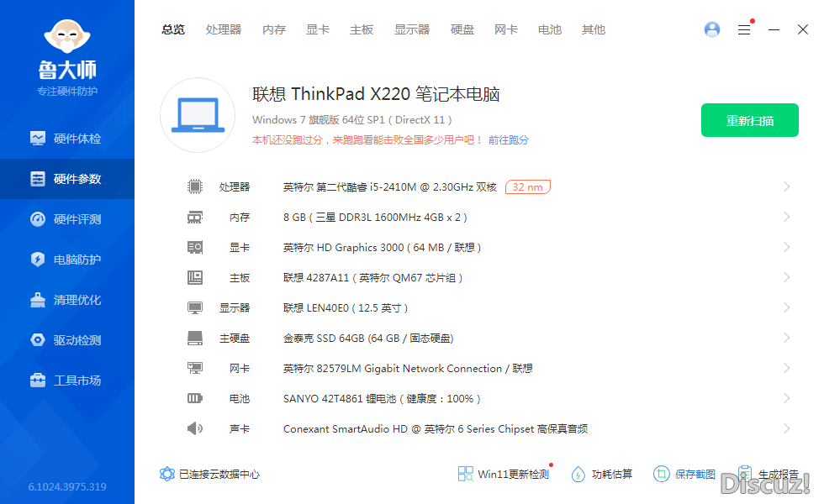Click the laptop computer image

[x=198, y=115]
